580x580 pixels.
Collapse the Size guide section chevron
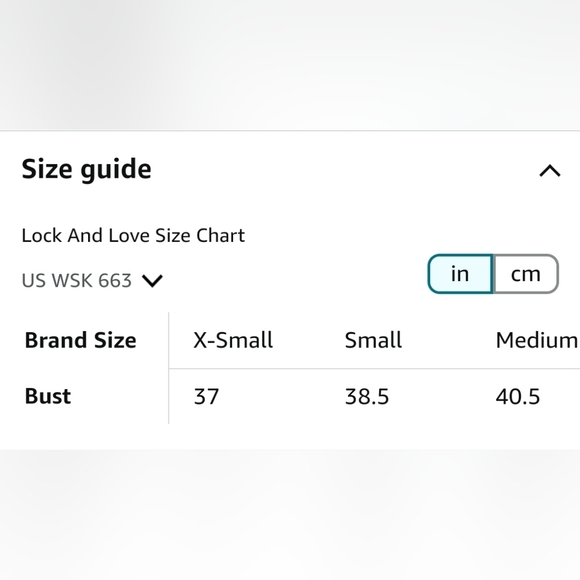tap(550, 171)
